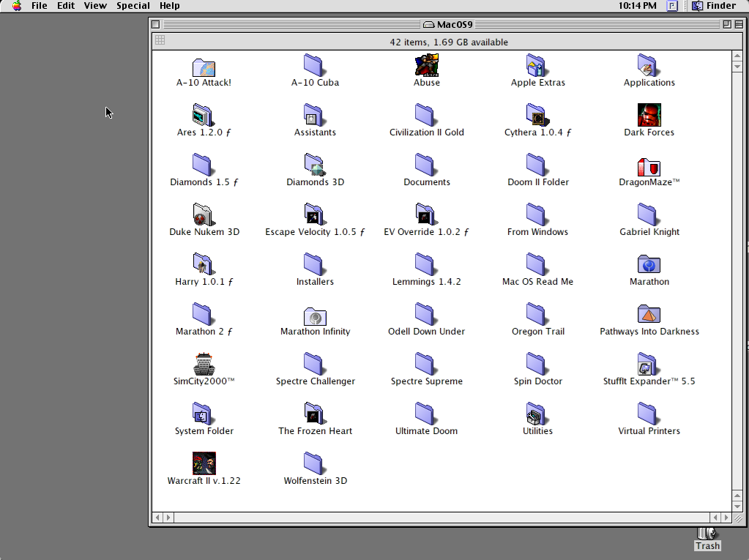Open the View menu
This screenshot has width=749, height=560.
pos(95,6)
